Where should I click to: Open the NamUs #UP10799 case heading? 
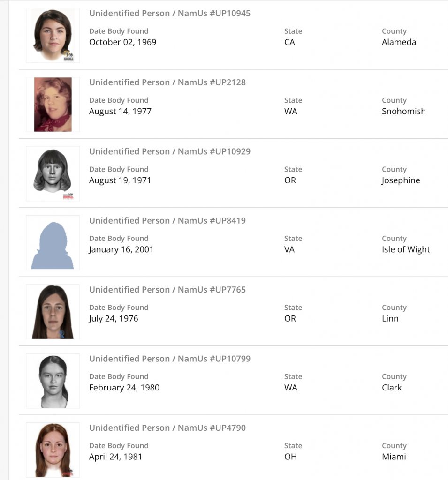170,359
